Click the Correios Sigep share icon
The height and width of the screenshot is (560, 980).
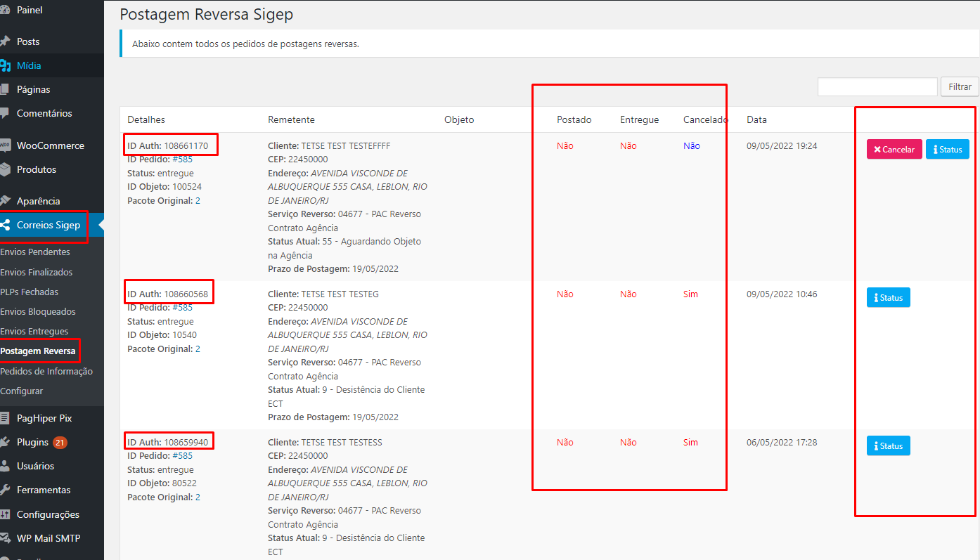click(5, 226)
